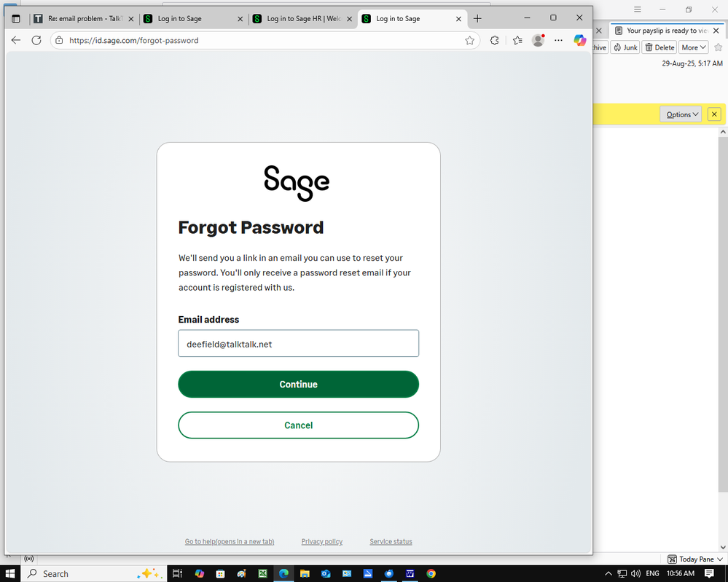Screen dimensions: 728x582
Task: Mark the payslip email as Junk
Action: click(x=625, y=47)
